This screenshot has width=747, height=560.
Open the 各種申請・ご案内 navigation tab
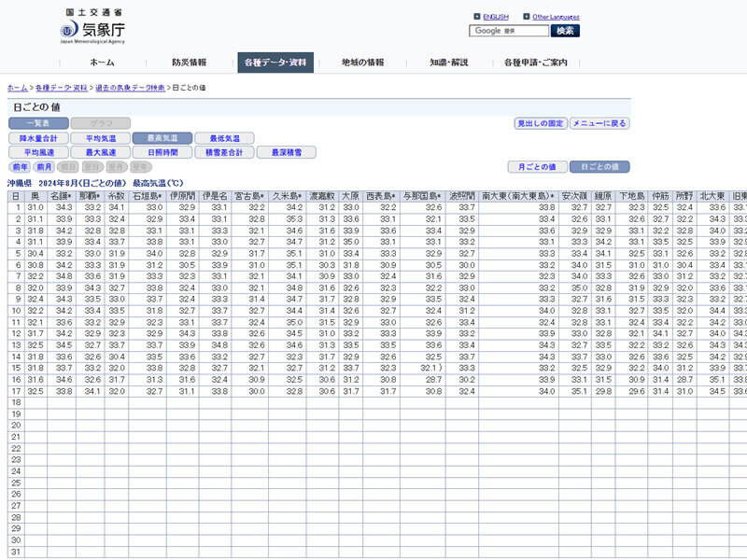pos(535,63)
